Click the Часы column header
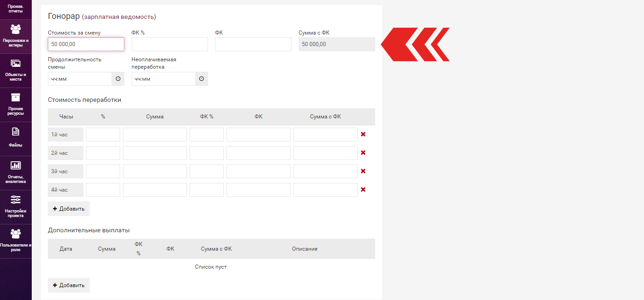This screenshot has height=300, width=644. coord(66,117)
